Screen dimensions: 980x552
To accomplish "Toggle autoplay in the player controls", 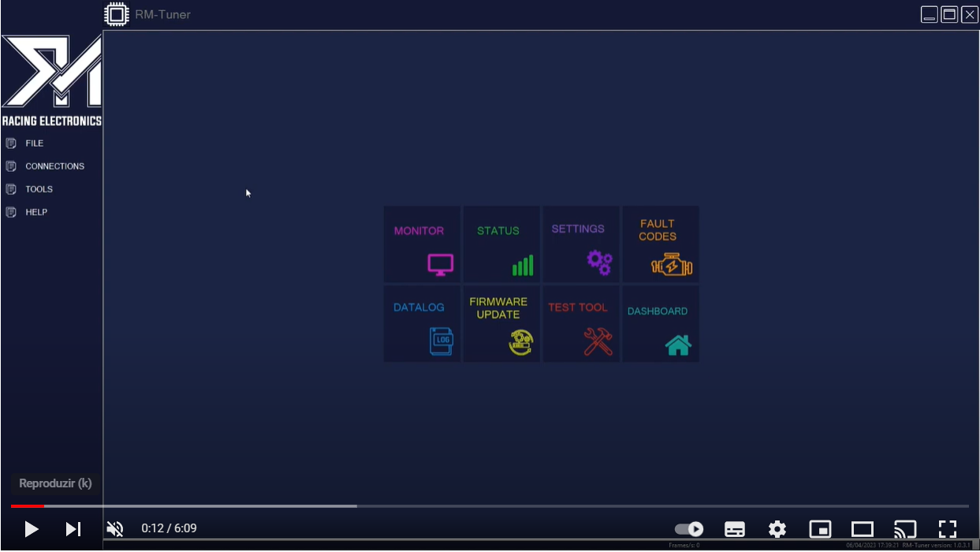I will 689,529.
